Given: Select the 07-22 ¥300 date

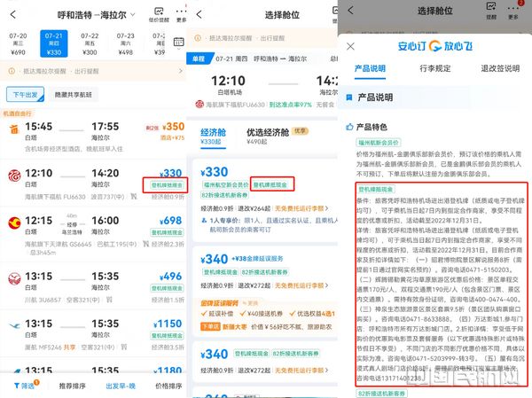Looking at the screenshot, I should tap(90, 43).
